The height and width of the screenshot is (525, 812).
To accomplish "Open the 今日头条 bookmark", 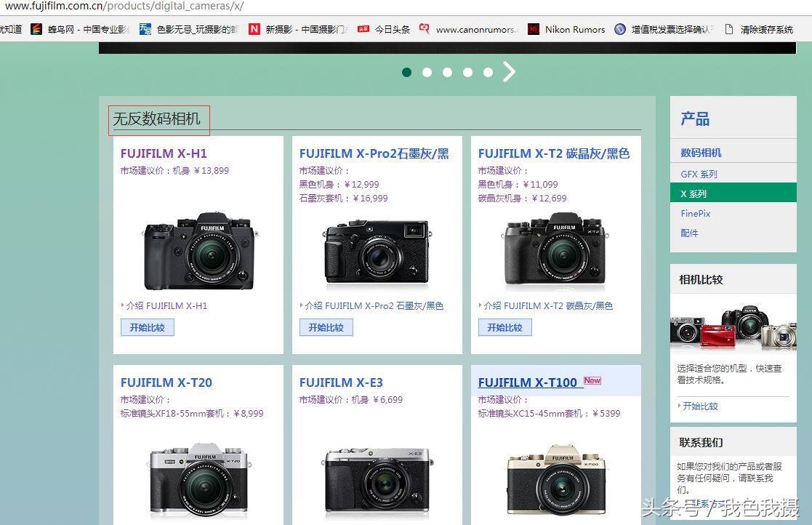I will 393,29.
